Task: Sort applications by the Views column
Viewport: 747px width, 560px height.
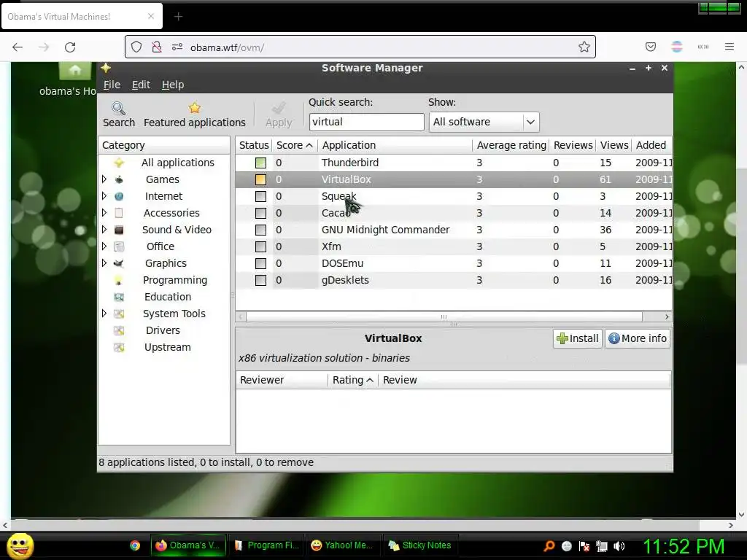Action: pyautogui.click(x=614, y=145)
